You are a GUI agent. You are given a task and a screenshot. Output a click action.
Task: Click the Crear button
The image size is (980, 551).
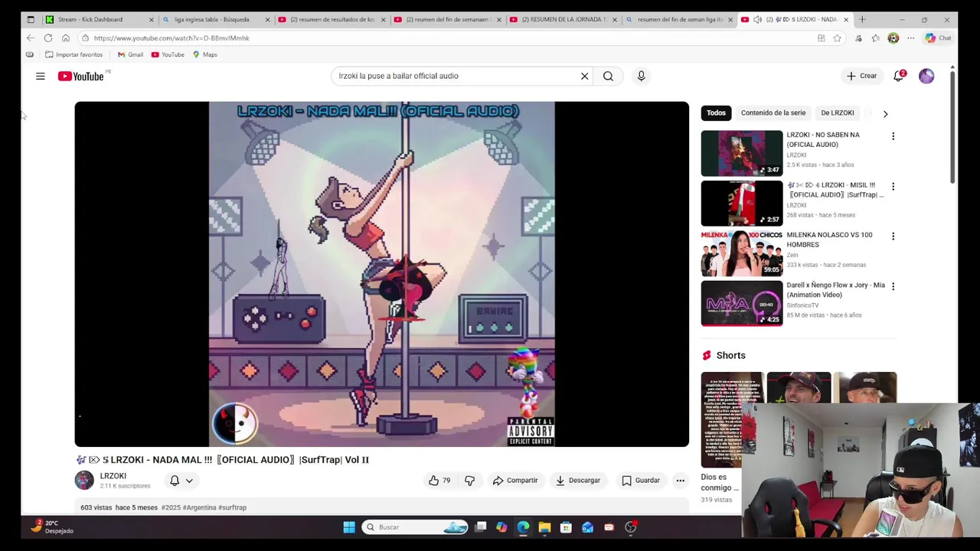(862, 76)
